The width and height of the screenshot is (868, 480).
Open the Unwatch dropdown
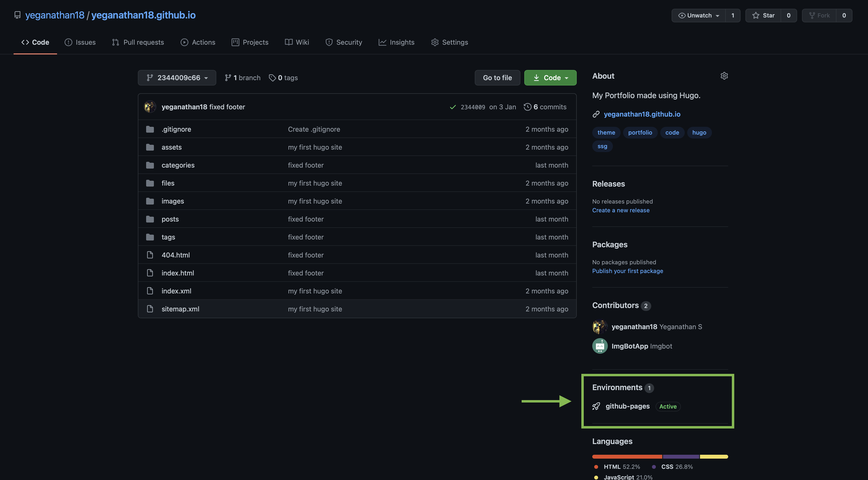pos(699,16)
